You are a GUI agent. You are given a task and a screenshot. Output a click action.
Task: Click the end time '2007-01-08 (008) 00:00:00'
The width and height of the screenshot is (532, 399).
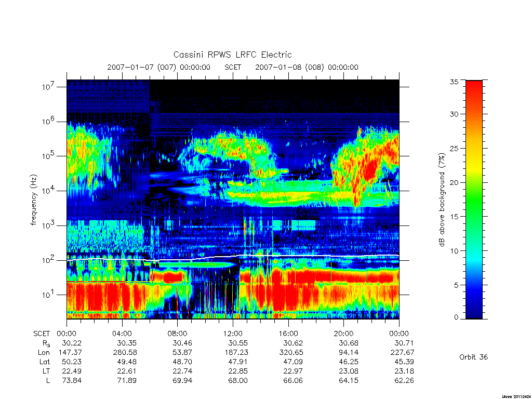pyautogui.click(x=307, y=67)
